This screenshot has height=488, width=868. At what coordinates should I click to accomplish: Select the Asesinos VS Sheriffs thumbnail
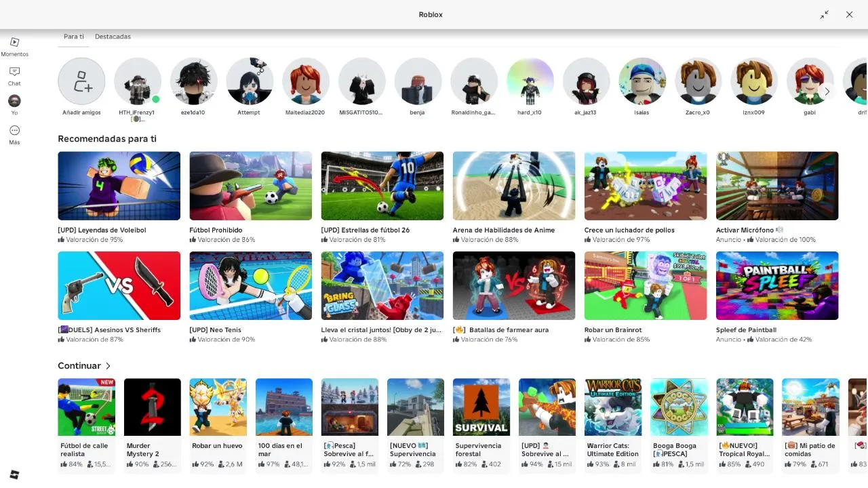[x=119, y=285]
